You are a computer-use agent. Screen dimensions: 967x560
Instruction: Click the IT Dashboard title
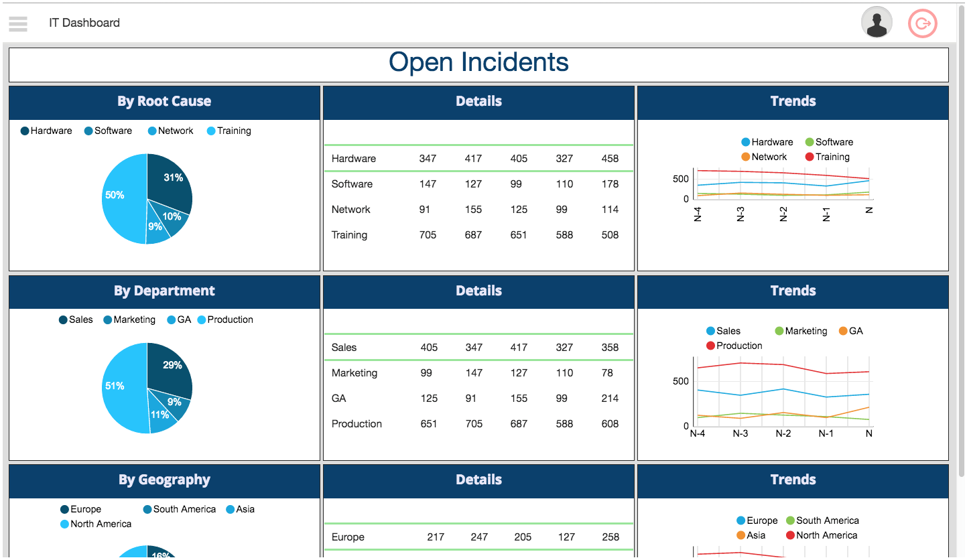pyautogui.click(x=84, y=23)
